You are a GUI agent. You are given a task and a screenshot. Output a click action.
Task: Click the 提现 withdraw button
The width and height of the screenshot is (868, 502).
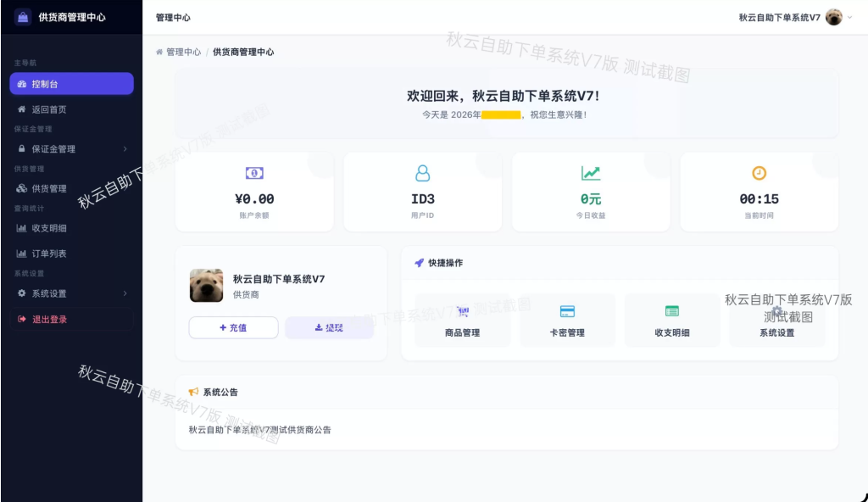click(330, 327)
